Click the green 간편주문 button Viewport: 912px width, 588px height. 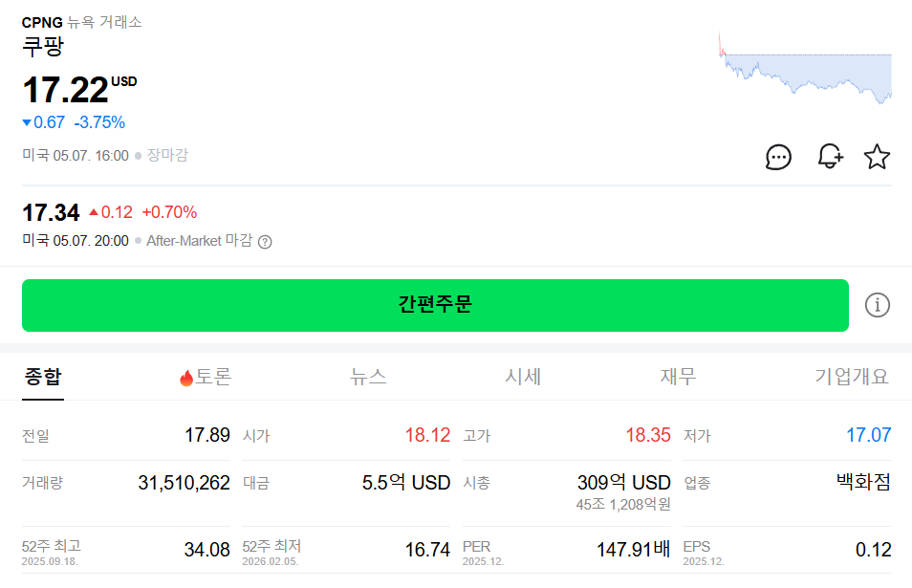(x=435, y=305)
